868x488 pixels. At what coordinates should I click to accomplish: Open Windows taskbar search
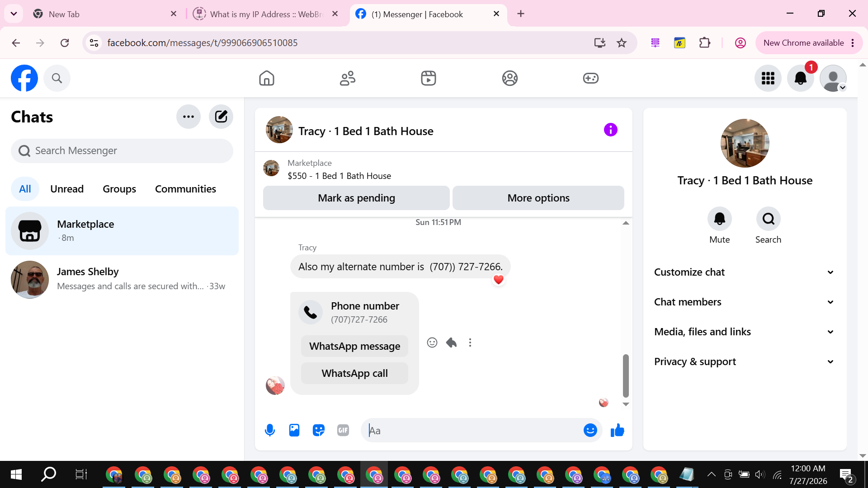pos(48,474)
